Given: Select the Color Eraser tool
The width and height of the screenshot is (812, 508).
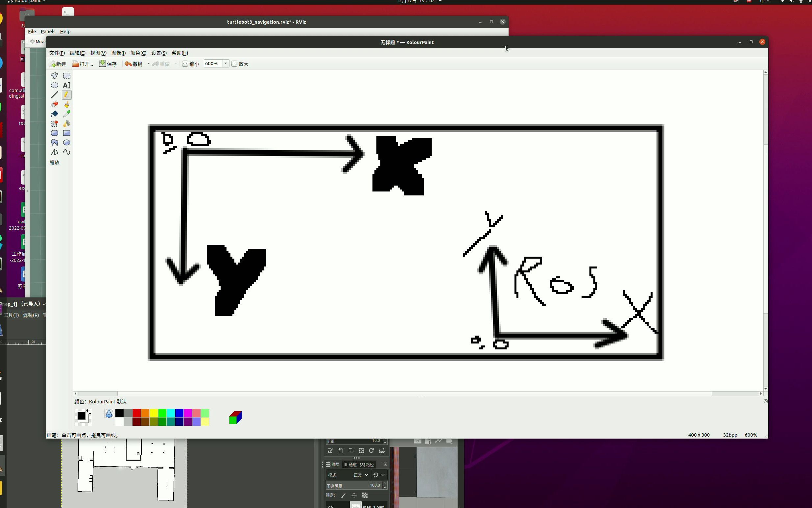Looking at the screenshot, I should coord(54,124).
